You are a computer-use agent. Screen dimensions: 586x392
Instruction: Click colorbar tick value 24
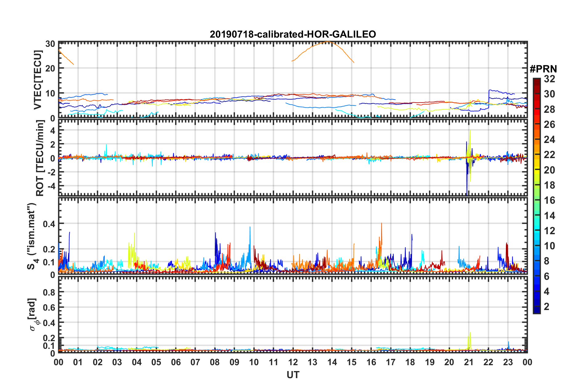click(549, 140)
